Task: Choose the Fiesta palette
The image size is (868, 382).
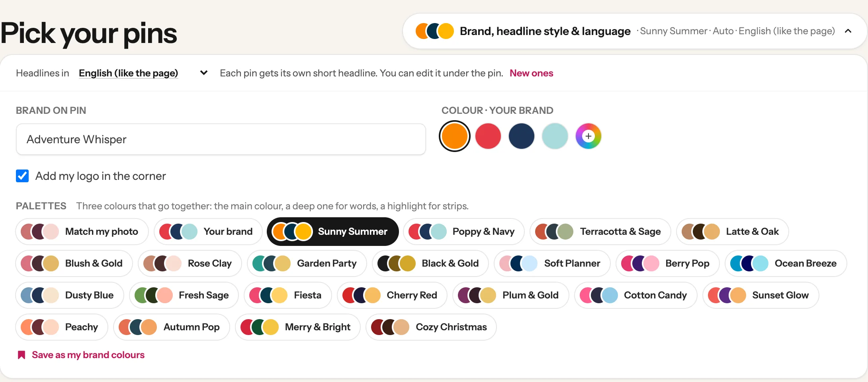Action: point(288,295)
